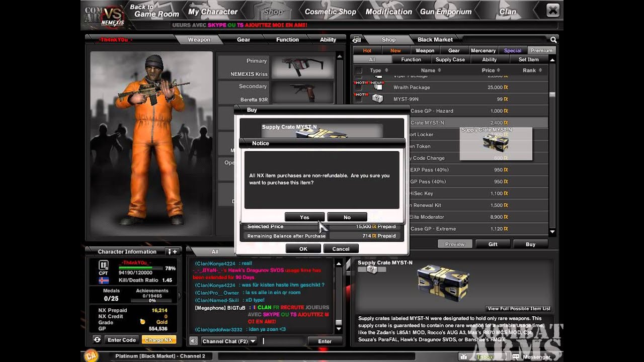
Task: Check the Wraith Package checkbox
Action: pos(358,87)
